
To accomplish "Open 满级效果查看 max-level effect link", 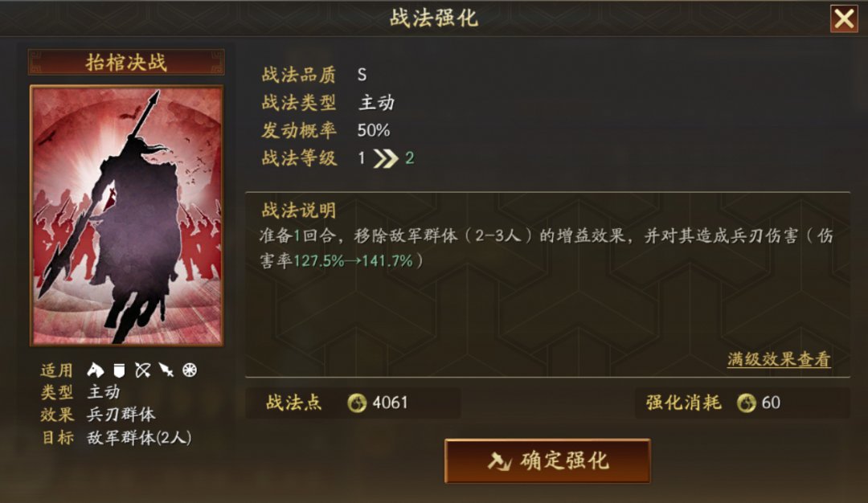I will (779, 359).
